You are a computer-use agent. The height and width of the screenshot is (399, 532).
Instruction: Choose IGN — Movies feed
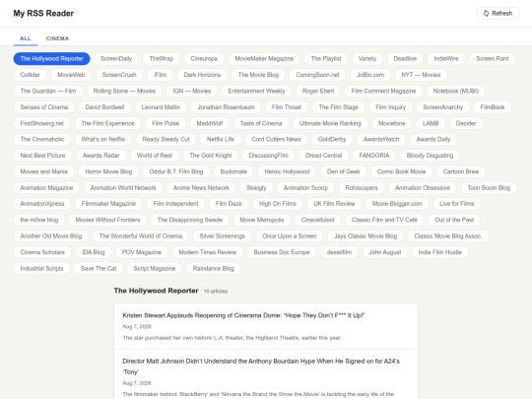(x=192, y=91)
